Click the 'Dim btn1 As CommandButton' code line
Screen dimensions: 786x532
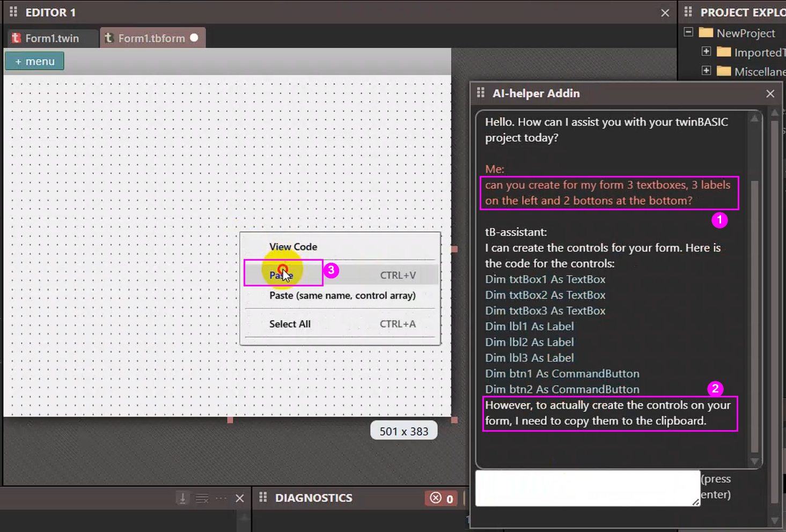pyautogui.click(x=562, y=373)
